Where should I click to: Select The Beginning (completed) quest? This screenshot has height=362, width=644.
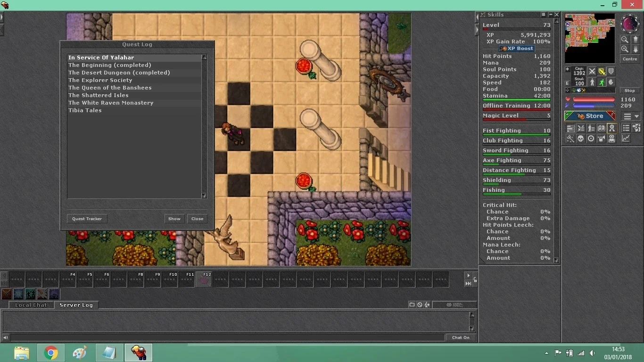coord(134,65)
